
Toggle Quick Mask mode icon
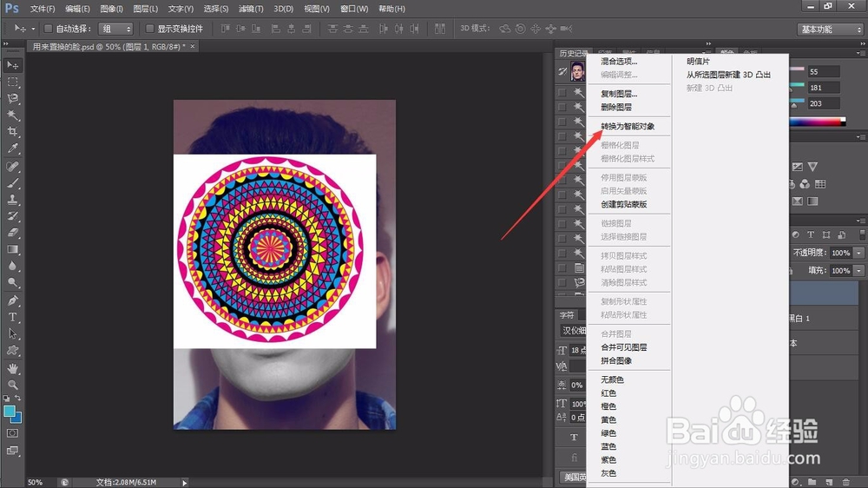12,433
